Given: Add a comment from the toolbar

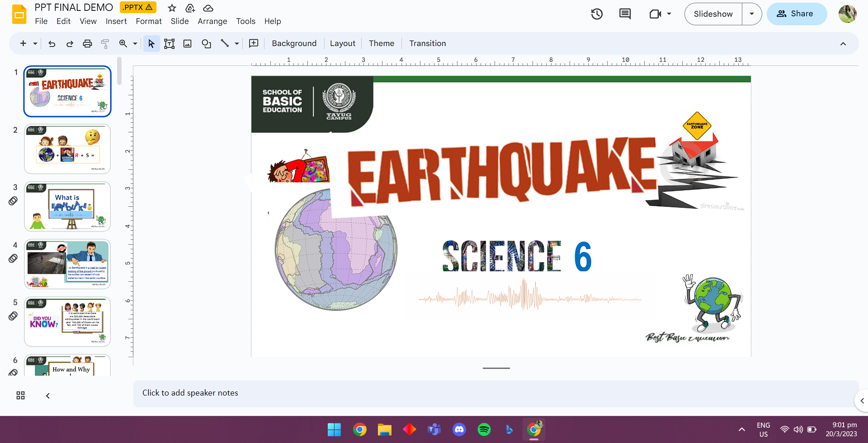Looking at the screenshot, I should tap(254, 43).
